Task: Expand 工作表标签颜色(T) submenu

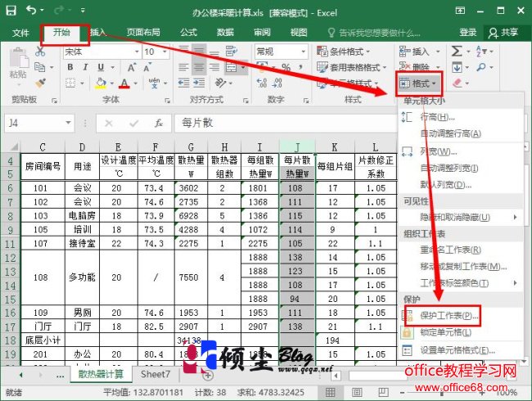Action: click(460, 283)
